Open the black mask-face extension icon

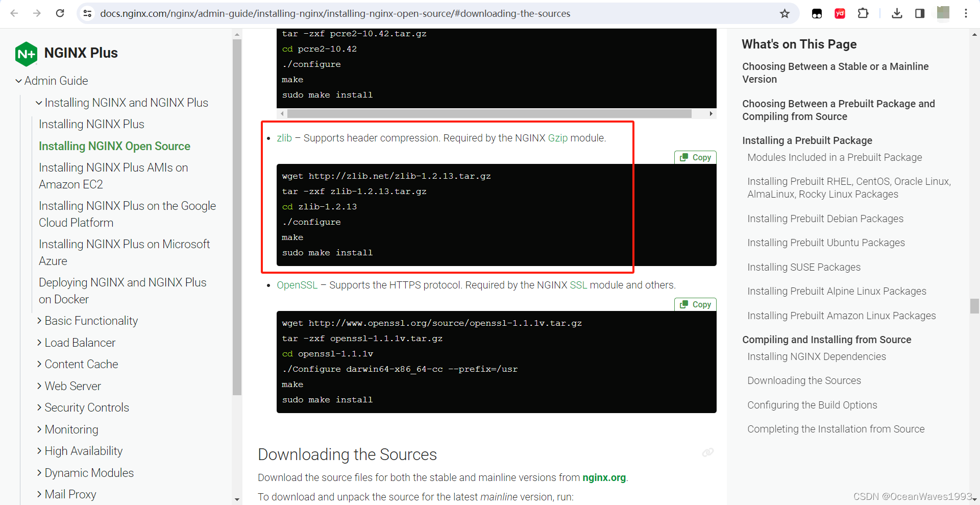click(817, 13)
